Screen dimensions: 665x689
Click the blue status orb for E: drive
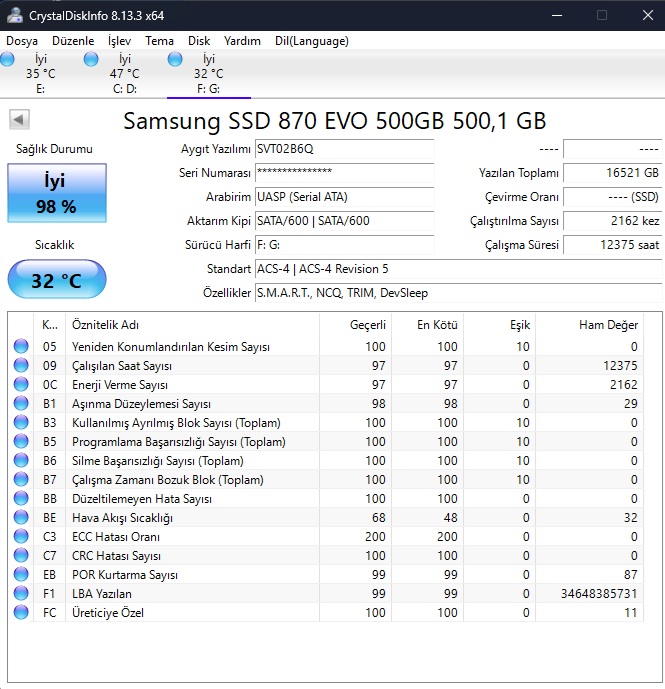(7, 59)
